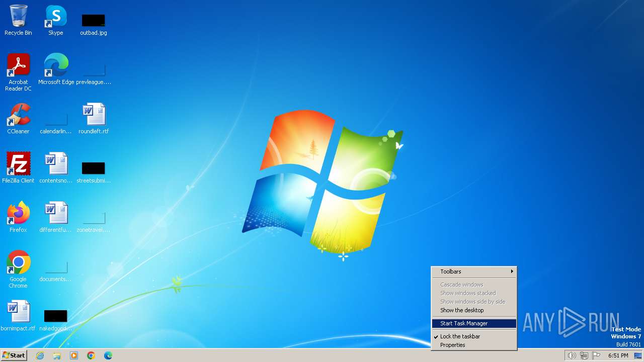Launch Google Chrome desktop shortcut
Viewport: 644px width, 362px height.
click(18, 269)
